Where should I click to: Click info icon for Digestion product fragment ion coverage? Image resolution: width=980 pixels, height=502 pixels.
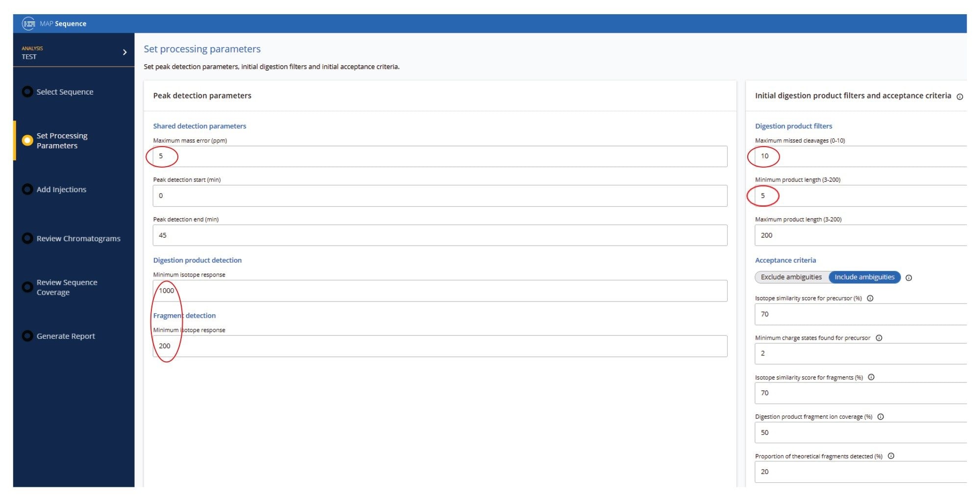pyautogui.click(x=882, y=417)
